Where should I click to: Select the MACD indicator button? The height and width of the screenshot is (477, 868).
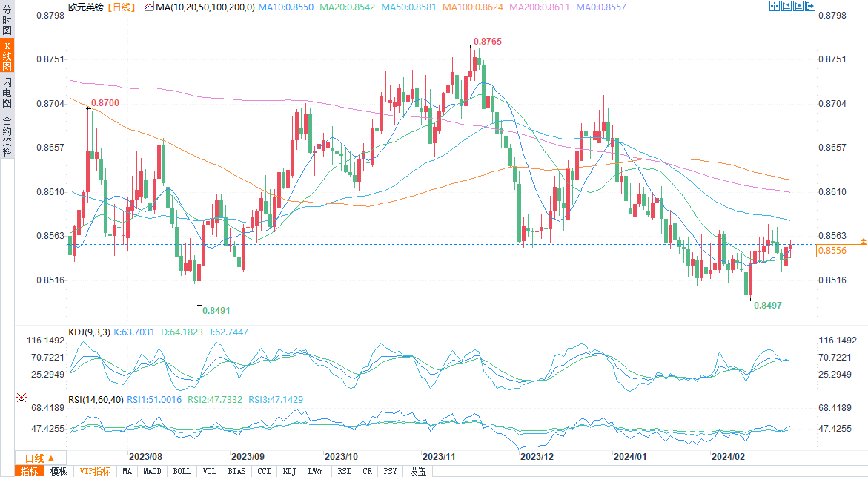point(152,471)
